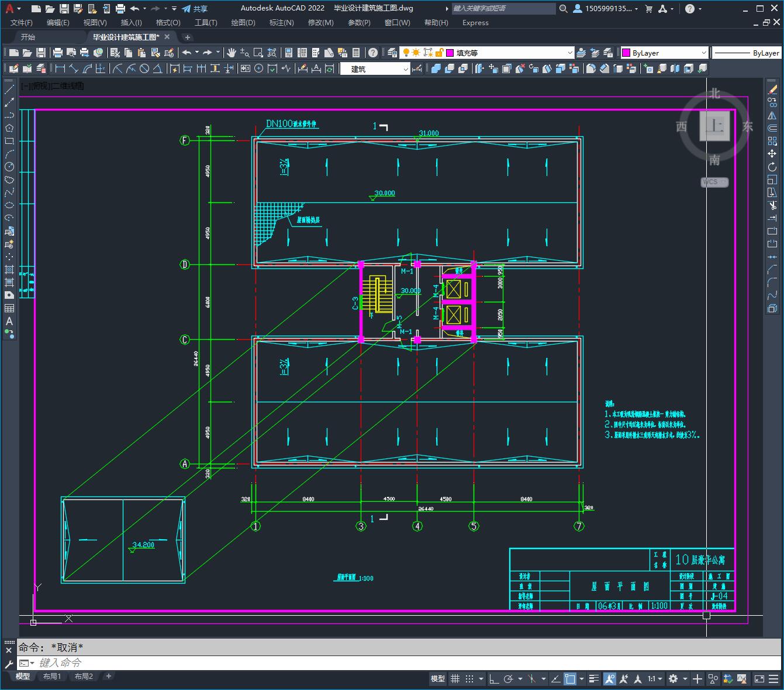Screen dimensions: 784x690
Task: Click the WCS label under view cube
Action: click(x=714, y=182)
